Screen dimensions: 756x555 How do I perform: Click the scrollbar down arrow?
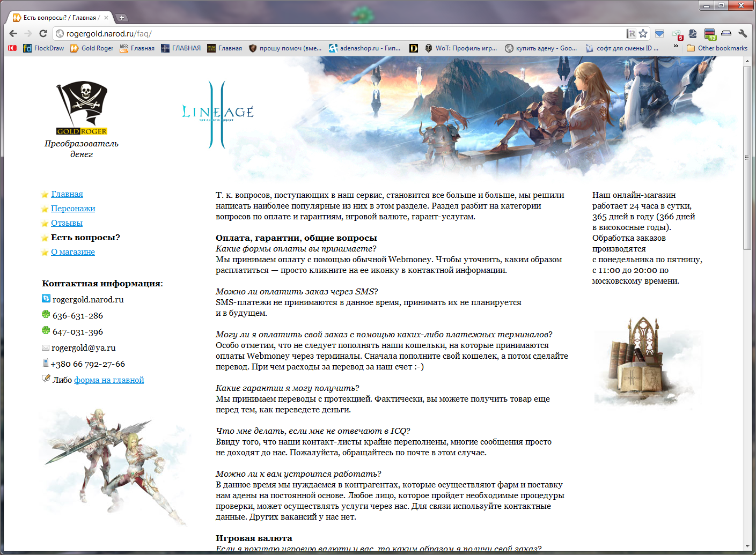(x=747, y=546)
